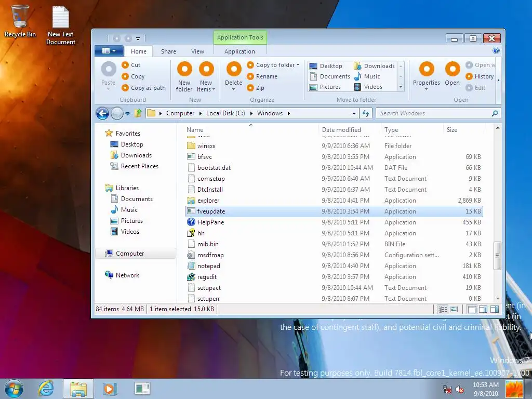Click the Rename ribbon icon
This screenshot has width=532, height=399.
250,76
